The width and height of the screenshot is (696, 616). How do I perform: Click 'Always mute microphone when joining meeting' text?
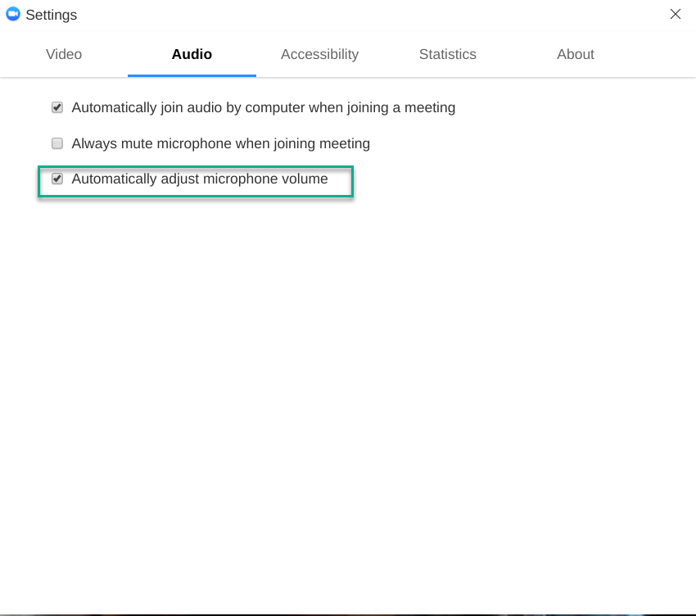point(220,143)
